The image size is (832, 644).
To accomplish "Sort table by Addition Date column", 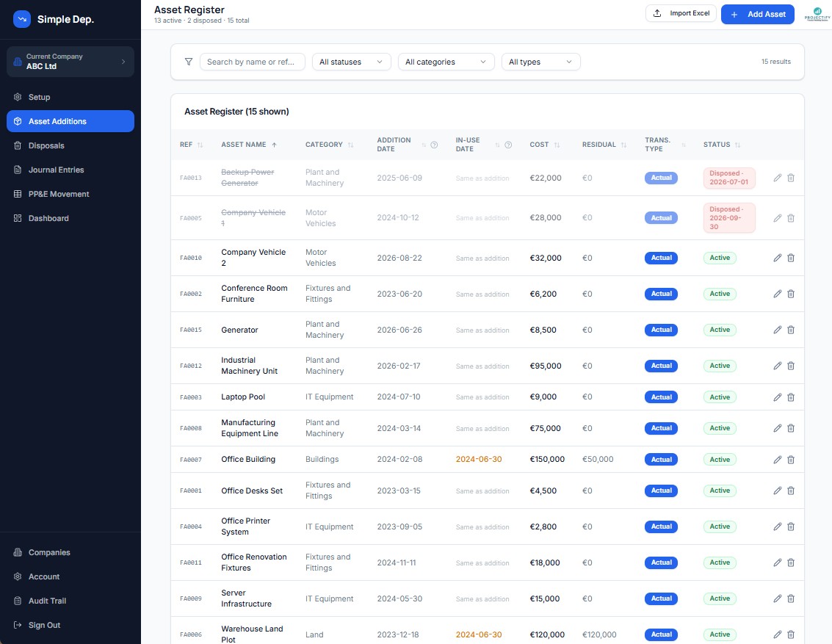I will tap(401, 145).
